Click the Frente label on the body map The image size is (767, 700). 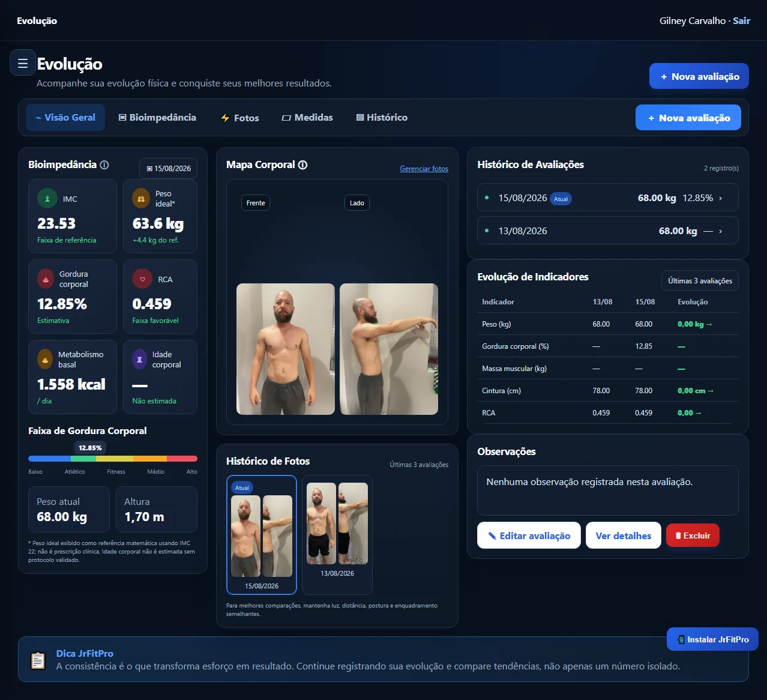(x=256, y=203)
